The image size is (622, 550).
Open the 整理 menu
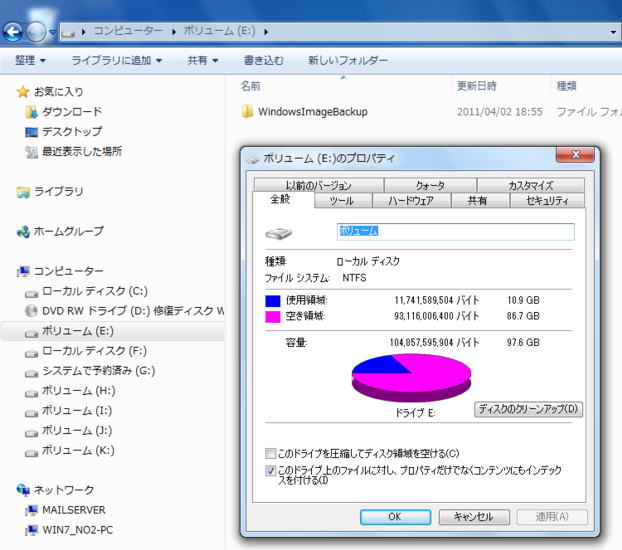coord(30,60)
